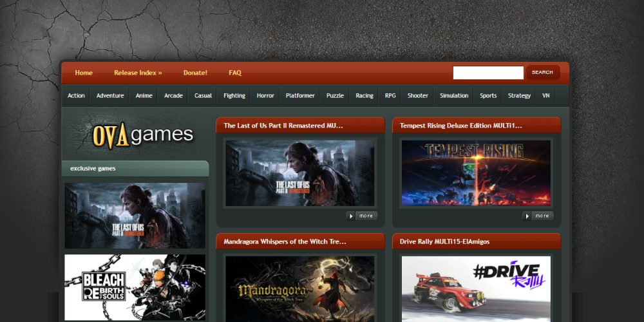Select the Action category
The height and width of the screenshot is (322, 644).
click(x=76, y=96)
